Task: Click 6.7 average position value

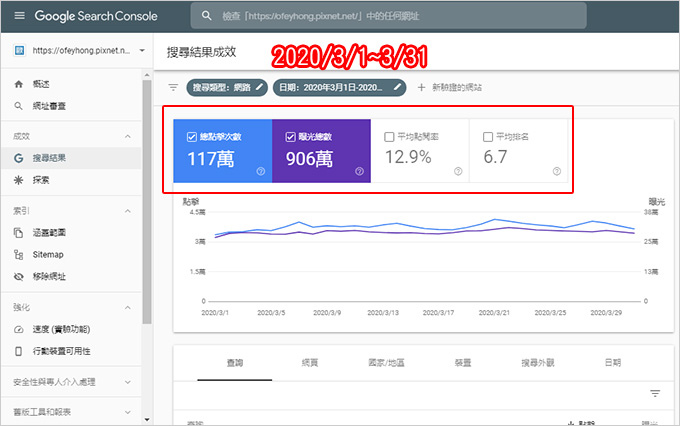Action: coord(495,157)
